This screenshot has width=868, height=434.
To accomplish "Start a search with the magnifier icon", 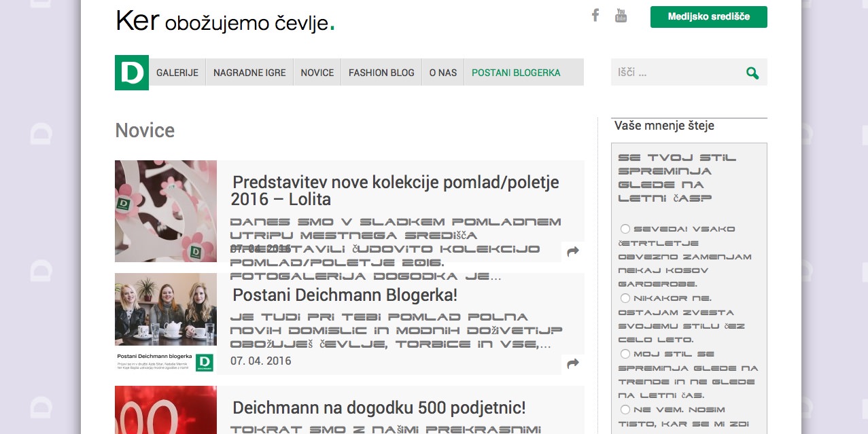I will (x=752, y=72).
